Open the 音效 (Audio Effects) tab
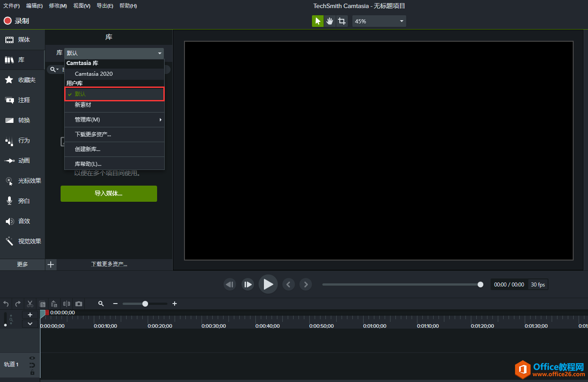Image resolution: width=588 pixels, height=382 pixels. (x=22, y=221)
